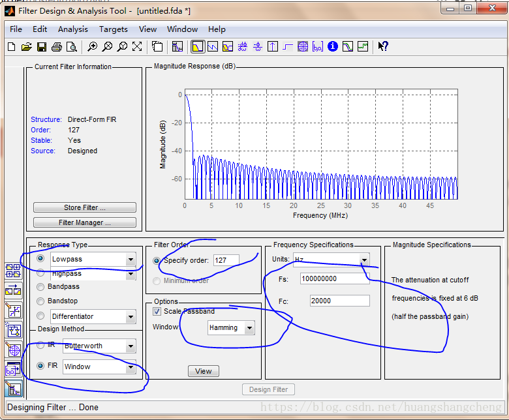The height and width of the screenshot is (420, 509).
Task: Choose the IIR design method radio
Action: click(40, 345)
